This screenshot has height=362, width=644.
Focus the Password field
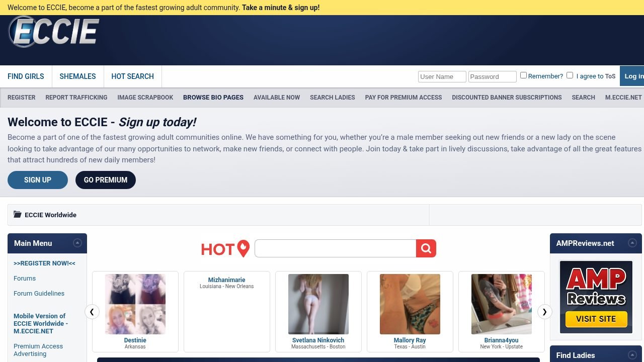(x=493, y=76)
